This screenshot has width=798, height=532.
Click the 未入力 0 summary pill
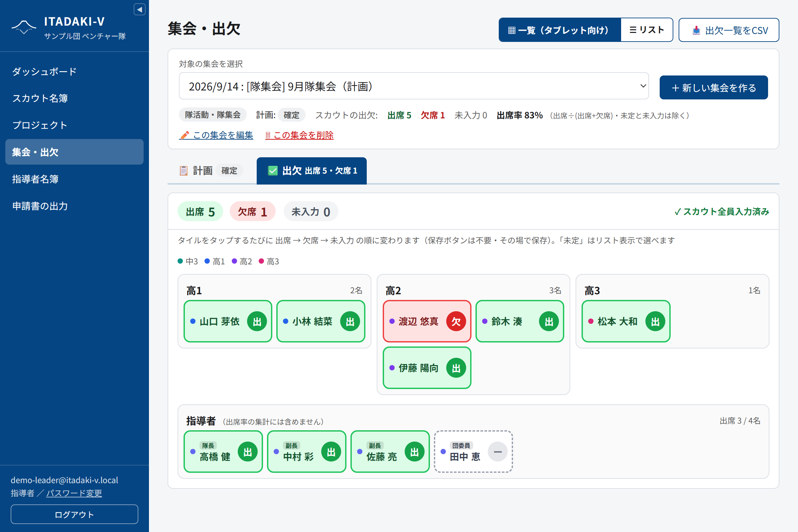pyautogui.click(x=311, y=212)
